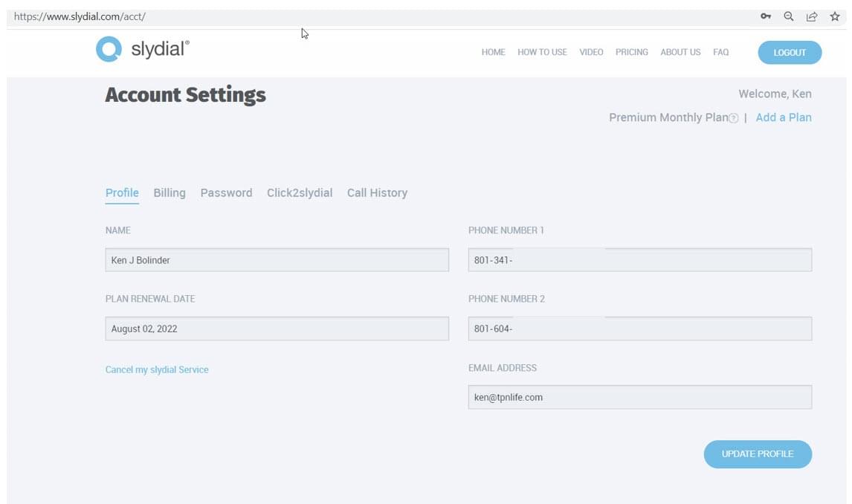This screenshot has height=504, width=852.
Task: Bookmark this page with the star icon
Action: coord(835,16)
